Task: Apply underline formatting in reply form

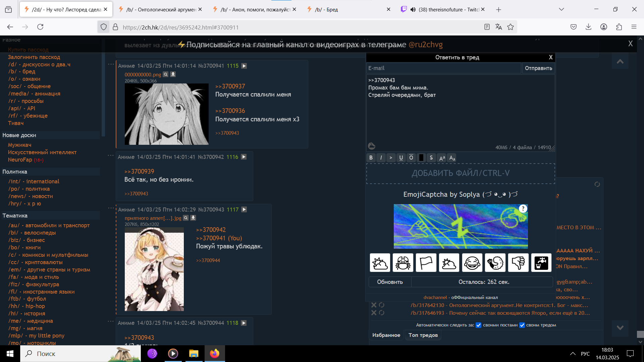Action: pyautogui.click(x=401, y=158)
